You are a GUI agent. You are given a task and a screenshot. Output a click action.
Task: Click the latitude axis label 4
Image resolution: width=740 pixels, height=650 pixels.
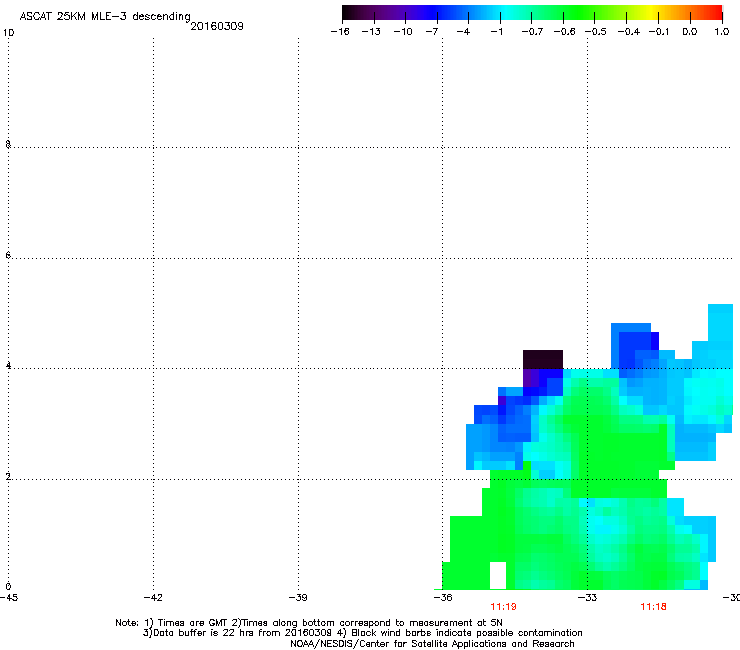click(8, 365)
